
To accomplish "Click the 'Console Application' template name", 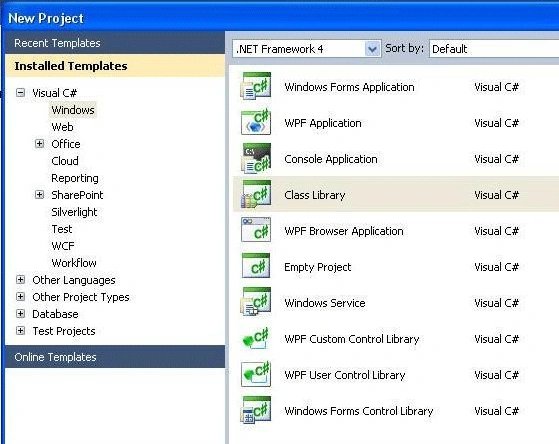I will (330, 159).
